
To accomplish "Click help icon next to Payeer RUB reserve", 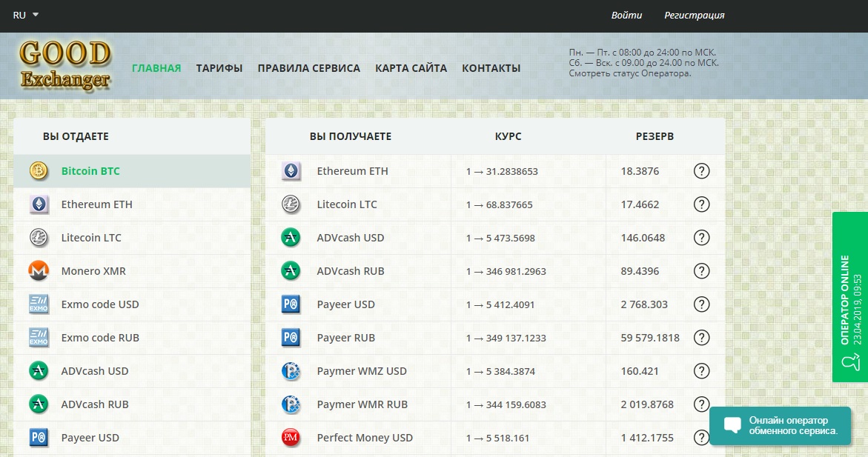I will pos(701,338).
